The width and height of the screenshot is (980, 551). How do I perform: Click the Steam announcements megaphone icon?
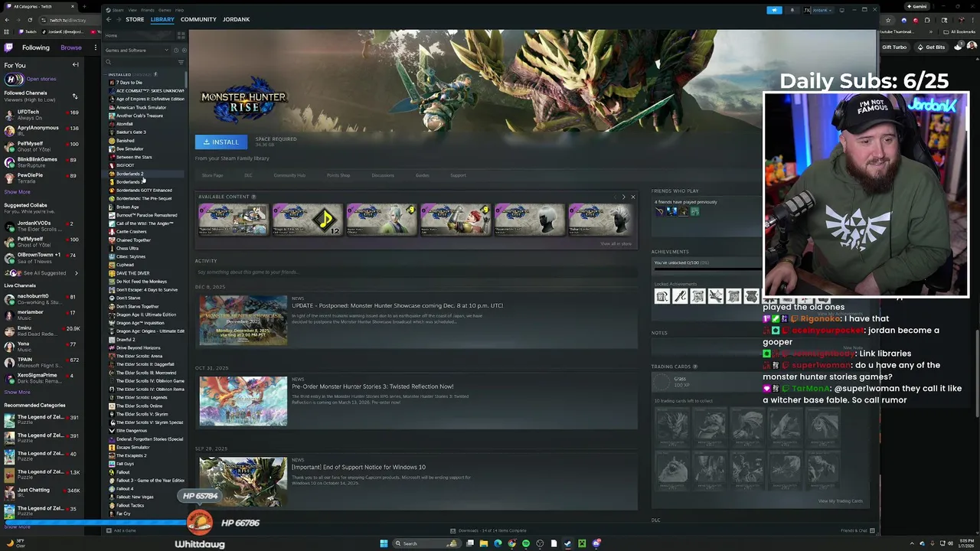(x=774, y=10)
